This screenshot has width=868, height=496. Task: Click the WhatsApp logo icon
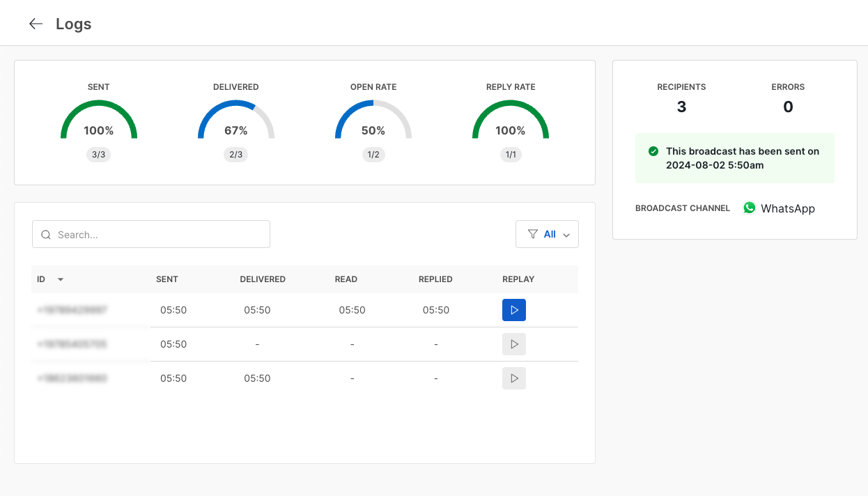pyautogui.click(x=750, y=208)
